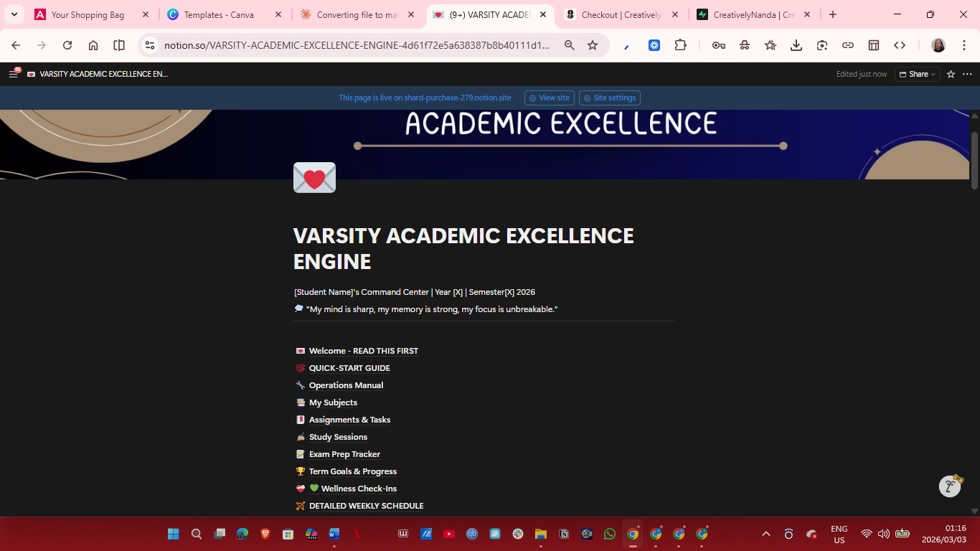This screenshot has width=980, height=551.
Task: Switch to the Your Shopping Bag tab
Action: pos(86,14)
